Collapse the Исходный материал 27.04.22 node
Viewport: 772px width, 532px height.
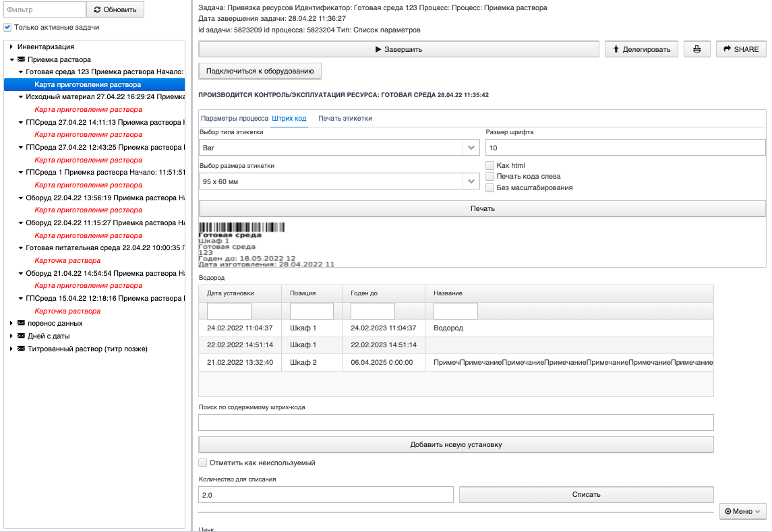pos(21,97)
